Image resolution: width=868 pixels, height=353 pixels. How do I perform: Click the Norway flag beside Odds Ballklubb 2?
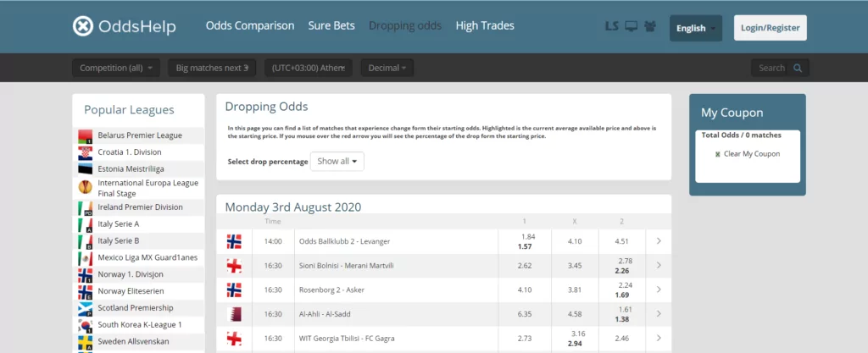point(234,241)
